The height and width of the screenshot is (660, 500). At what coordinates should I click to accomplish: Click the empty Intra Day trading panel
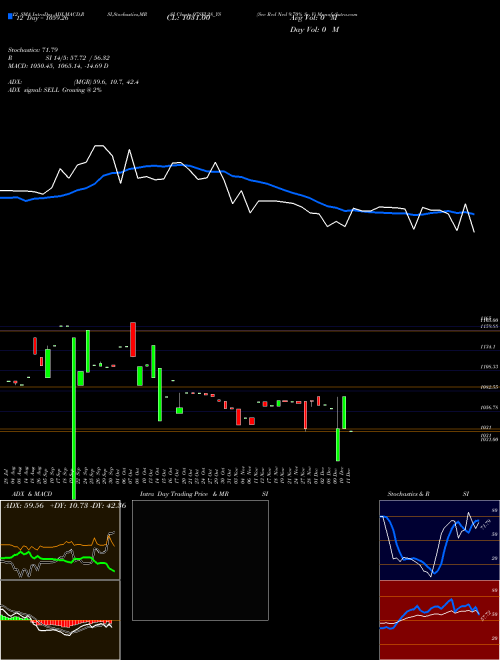click(200, 560)
